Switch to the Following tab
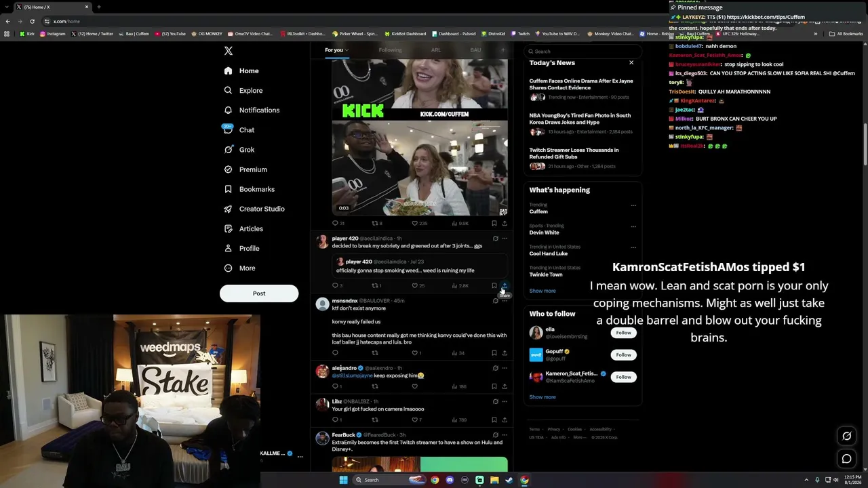 (390, 50)
